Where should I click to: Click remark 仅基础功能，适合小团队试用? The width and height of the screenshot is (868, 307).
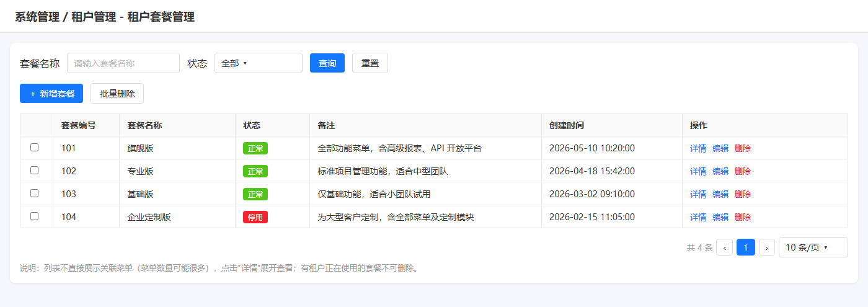pyautogui.click(x=373, y=194)
